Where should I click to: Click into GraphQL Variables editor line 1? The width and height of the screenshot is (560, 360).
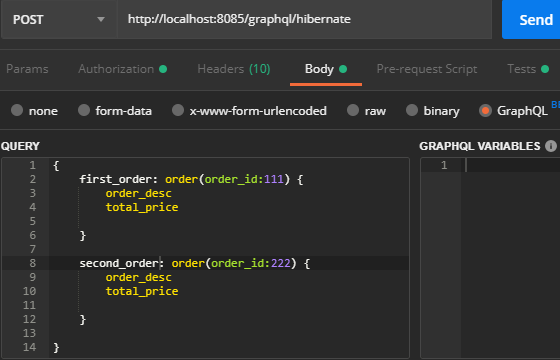[x=511, y=165]
